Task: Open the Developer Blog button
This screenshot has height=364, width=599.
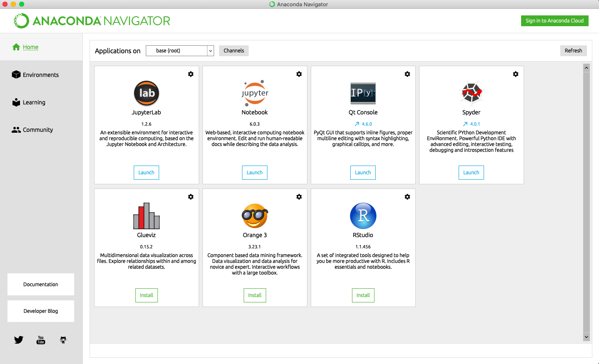Action: tap(41, 311)
